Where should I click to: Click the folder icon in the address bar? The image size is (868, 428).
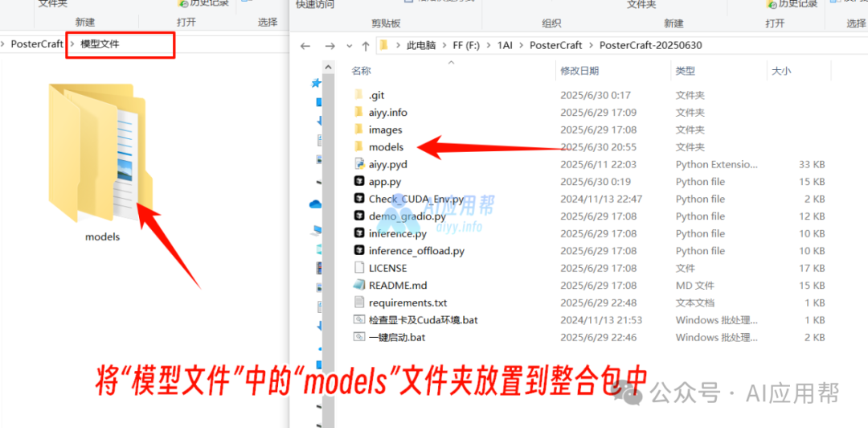point(385,46)
